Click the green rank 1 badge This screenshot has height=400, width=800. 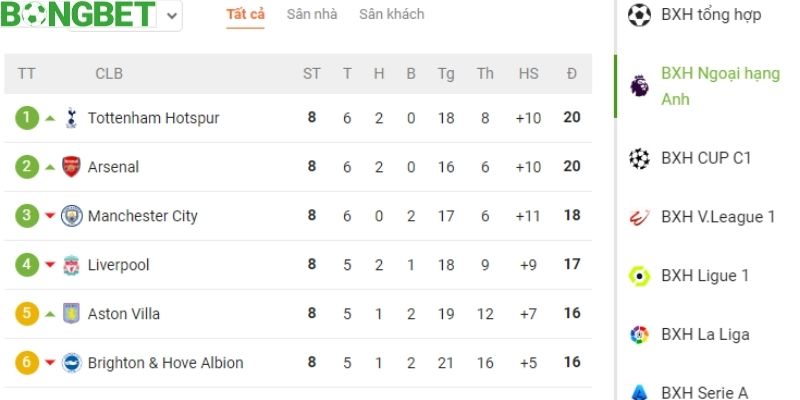(x=26, y=118)
